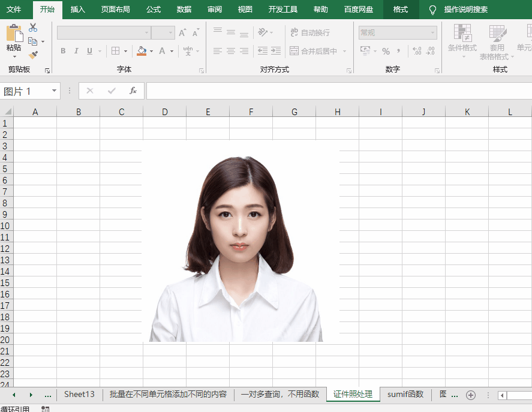Open the underline style dropdown arrow
The height and width of the screenshot is (412, 532).
tap(100, 51)
